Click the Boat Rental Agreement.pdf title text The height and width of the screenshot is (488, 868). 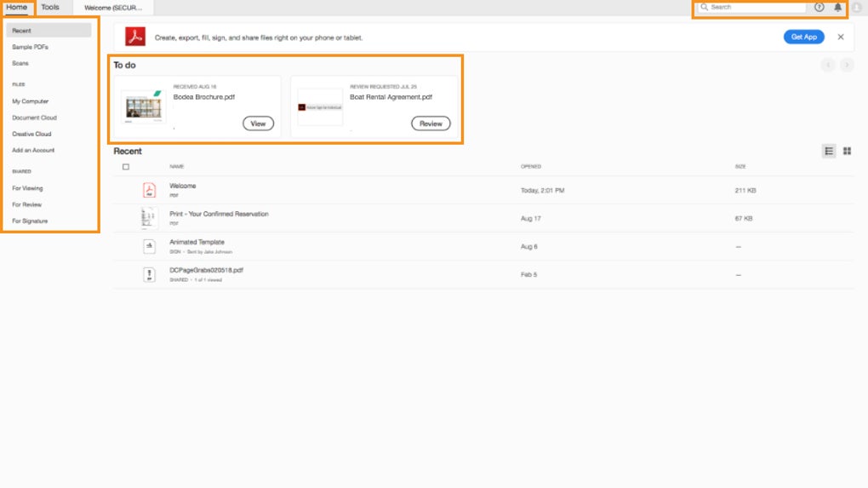tap(391, 97)
